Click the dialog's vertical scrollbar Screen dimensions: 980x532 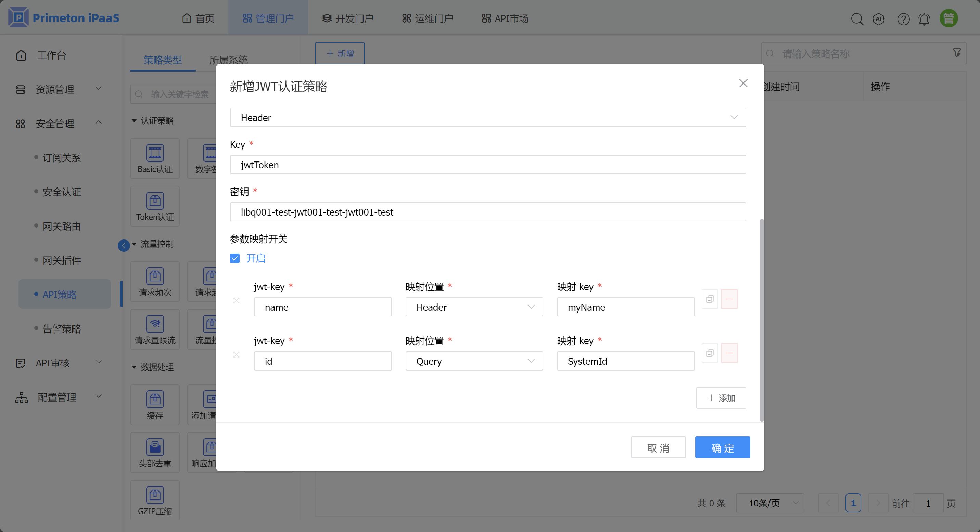(x=761, y=320)
